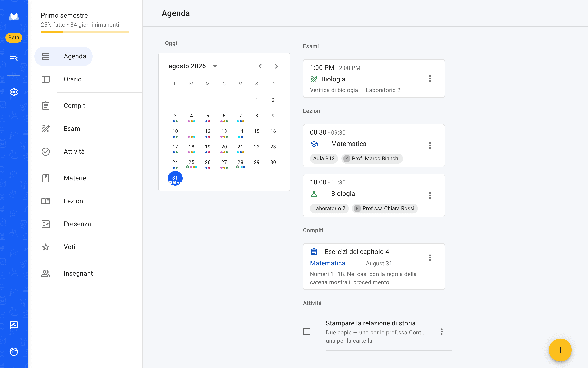
Task: Open options for Stampare la relazione task
Action: 442,331
